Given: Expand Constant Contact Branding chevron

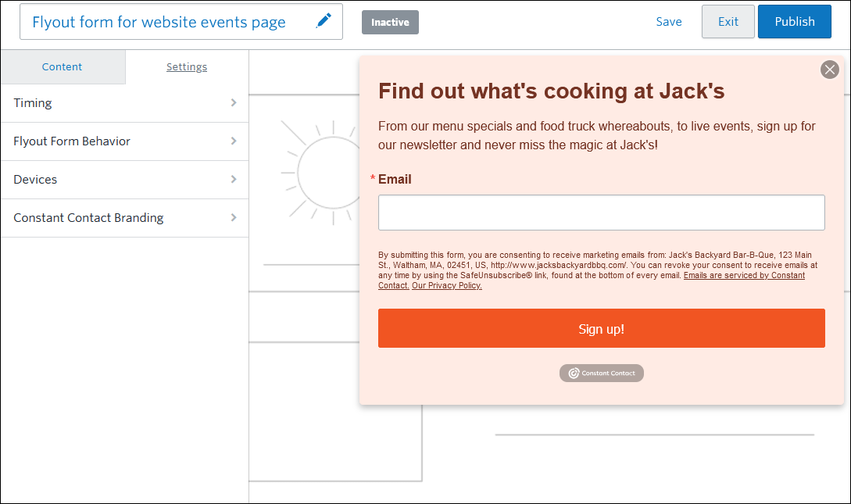Looking at the screenshot, I should point(234,217).
